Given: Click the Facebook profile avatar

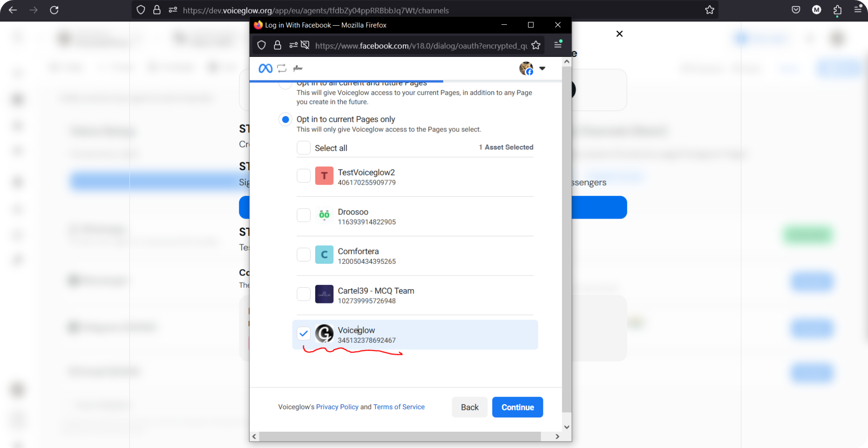Looking at the screenshot, I should click(526, 69).
